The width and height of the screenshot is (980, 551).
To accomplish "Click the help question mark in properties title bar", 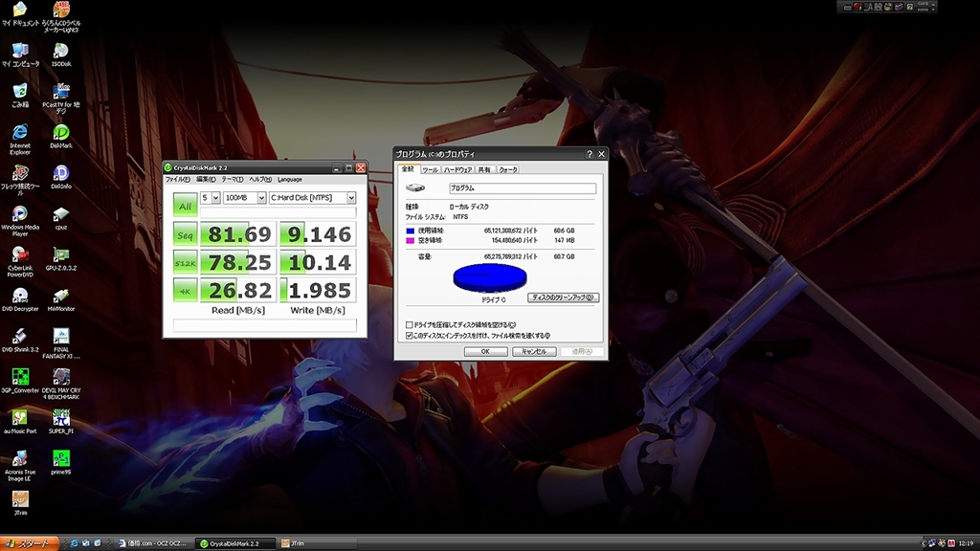I will point(590,154).
